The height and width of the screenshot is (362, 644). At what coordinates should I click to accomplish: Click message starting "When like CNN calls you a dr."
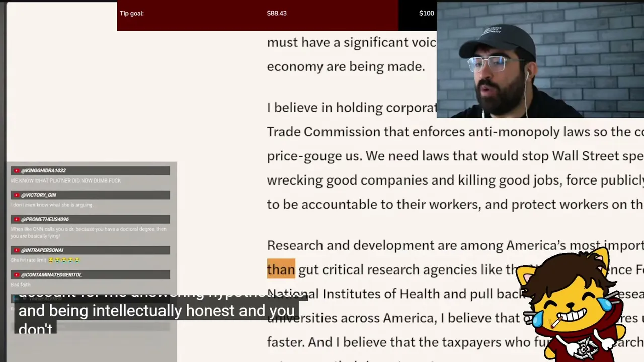(89, 232)
